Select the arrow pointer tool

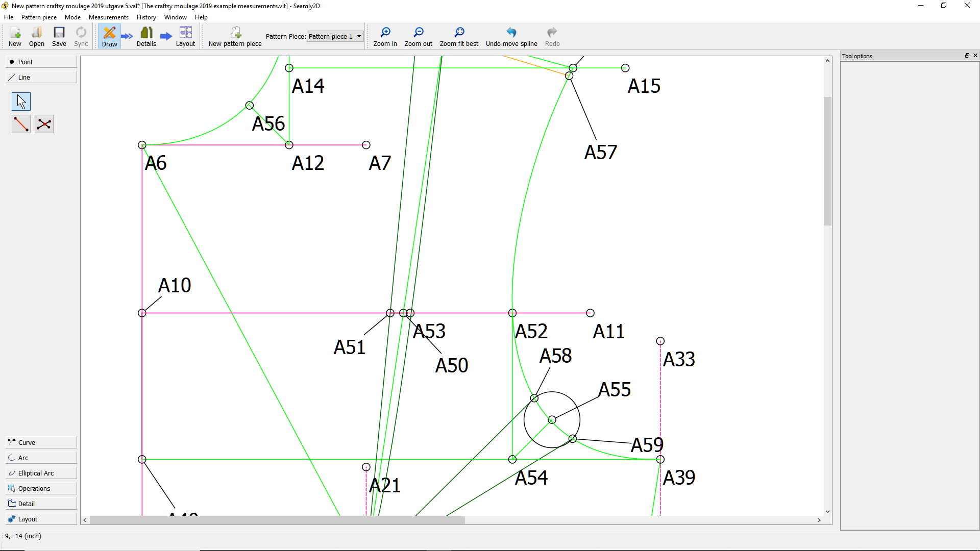pos(21,102)
